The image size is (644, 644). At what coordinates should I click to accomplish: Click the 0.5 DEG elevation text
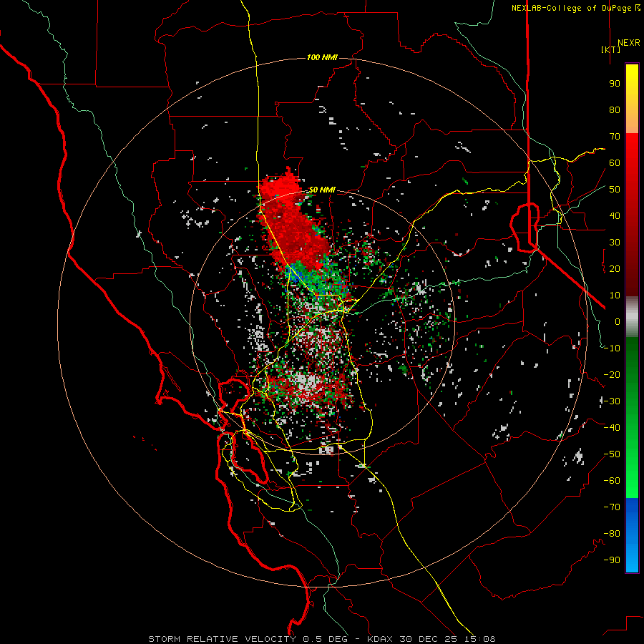(326, 639)
